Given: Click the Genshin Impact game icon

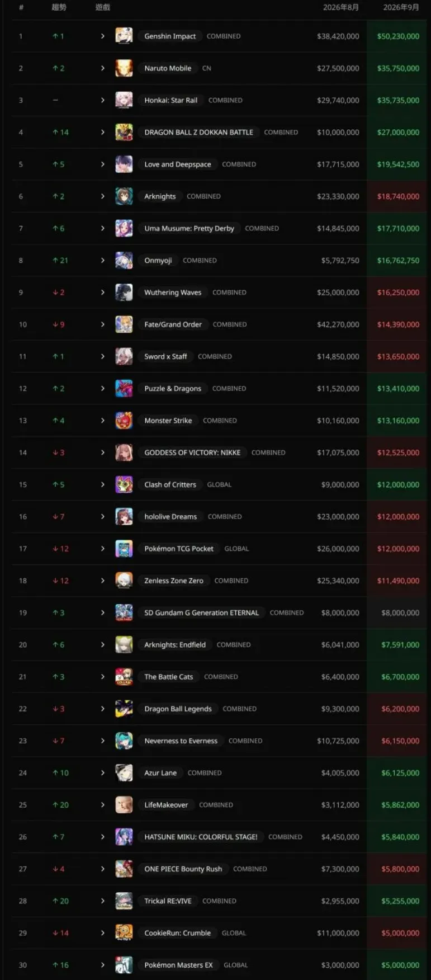Looking at the screenshot, I should point(124,36).
